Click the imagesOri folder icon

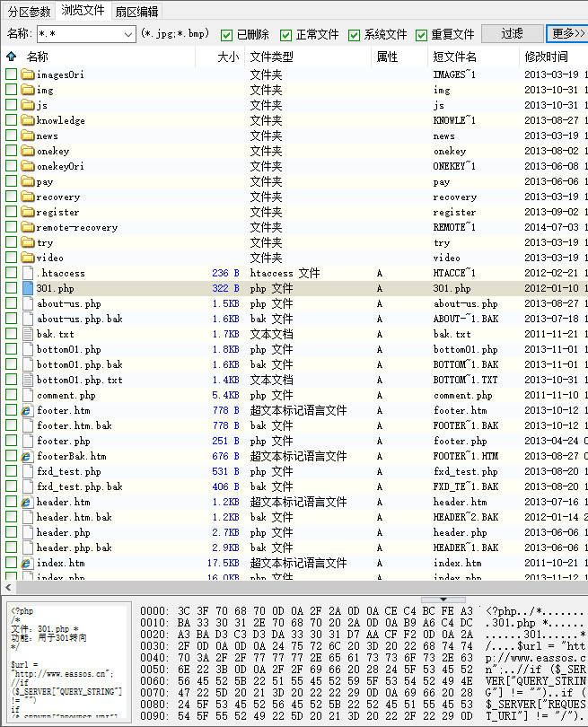point(27,74)
